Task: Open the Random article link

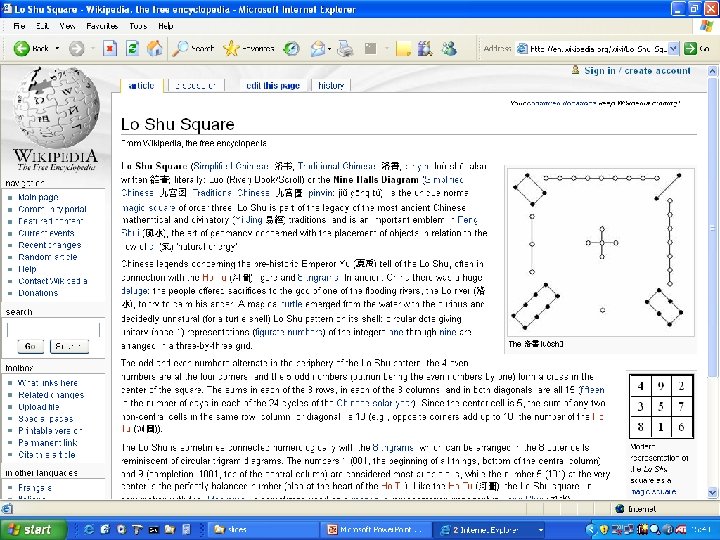Action: coord(48,257)
